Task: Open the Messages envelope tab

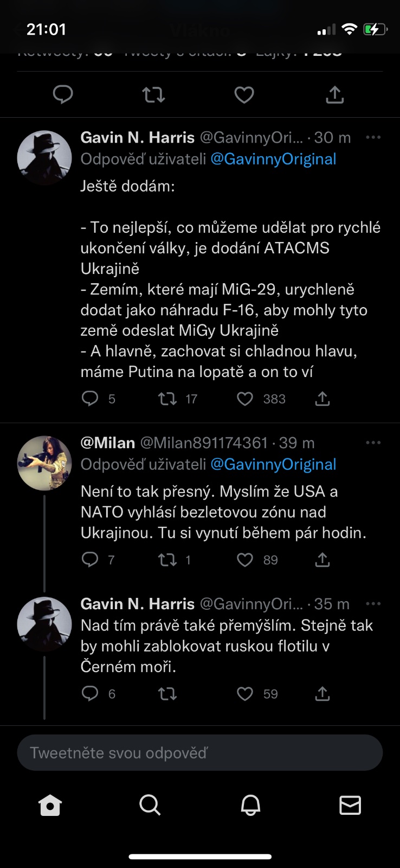Action: tap(350, 805)
